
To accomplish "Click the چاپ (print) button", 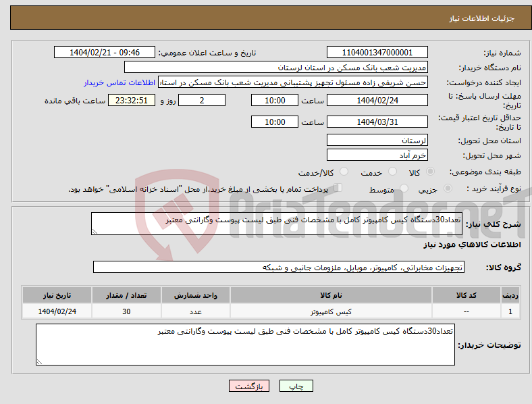I will click(x=296, y=386).
